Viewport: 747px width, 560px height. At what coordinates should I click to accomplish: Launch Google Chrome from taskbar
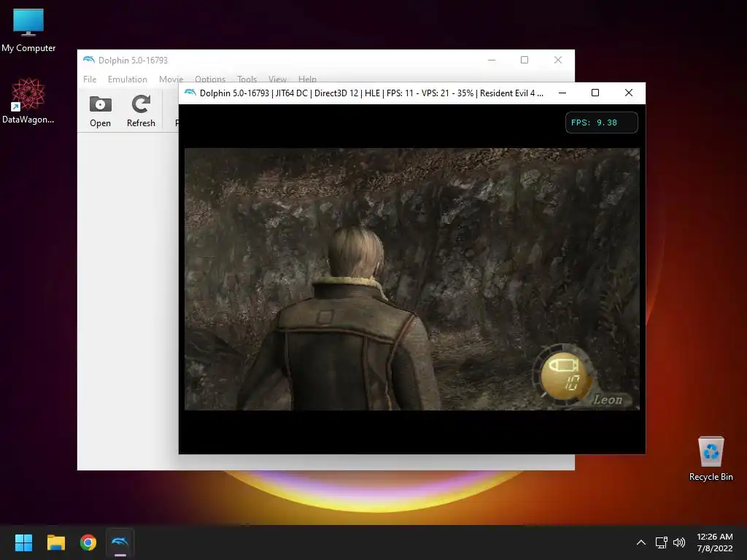pyautogui.click(x=88, y=542)
